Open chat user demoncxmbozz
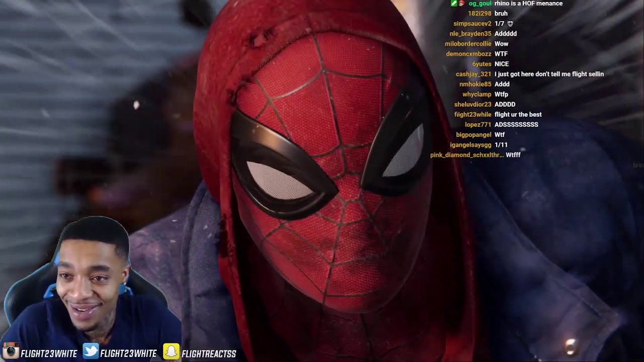 tap(469, 54)
